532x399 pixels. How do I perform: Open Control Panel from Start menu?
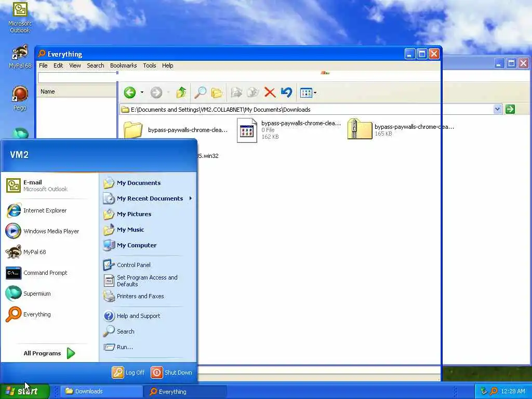pos(148,265)
